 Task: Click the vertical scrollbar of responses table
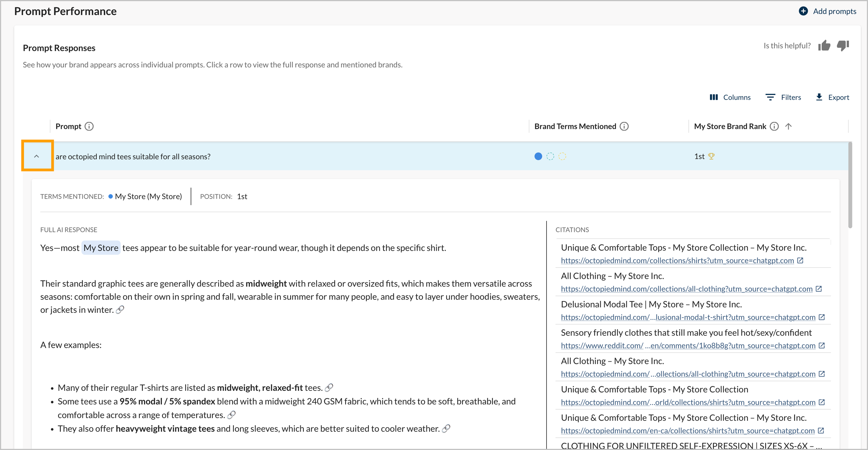(x=850, y=185)
